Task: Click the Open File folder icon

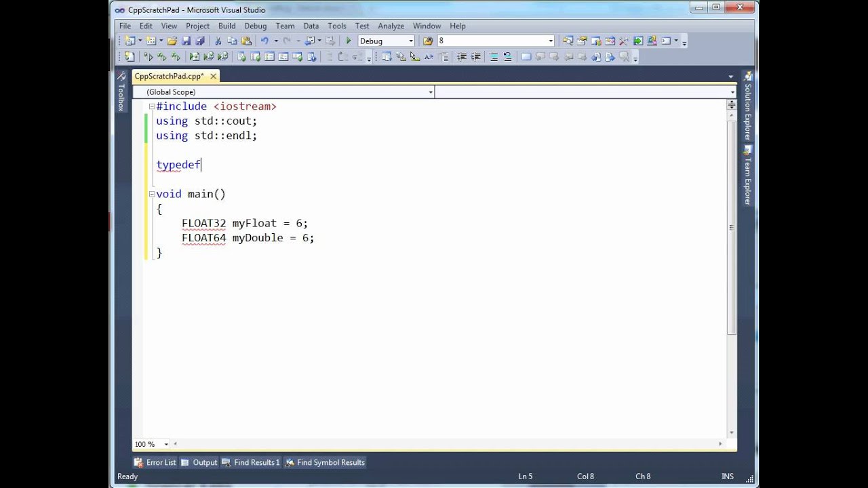Action: [x=172, y=41]
